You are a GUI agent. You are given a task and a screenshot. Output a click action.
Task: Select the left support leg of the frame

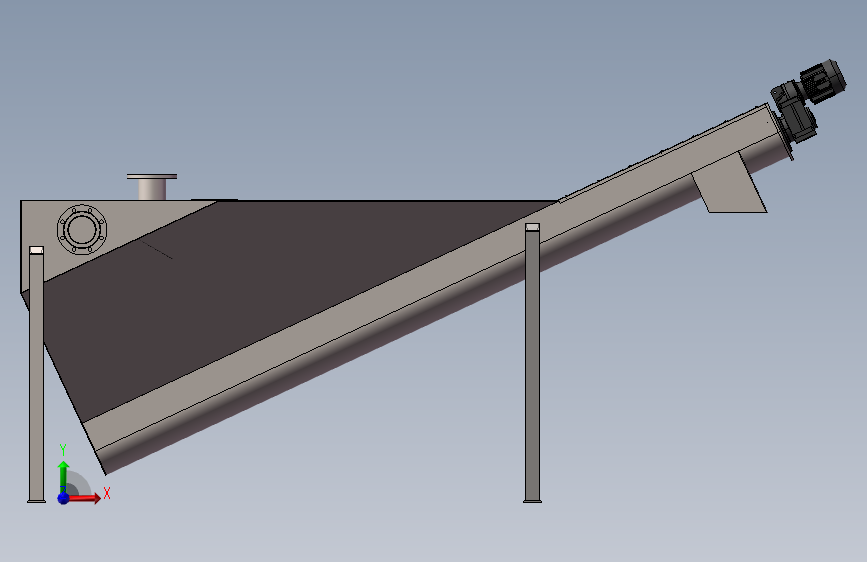[x=36, y=375]
